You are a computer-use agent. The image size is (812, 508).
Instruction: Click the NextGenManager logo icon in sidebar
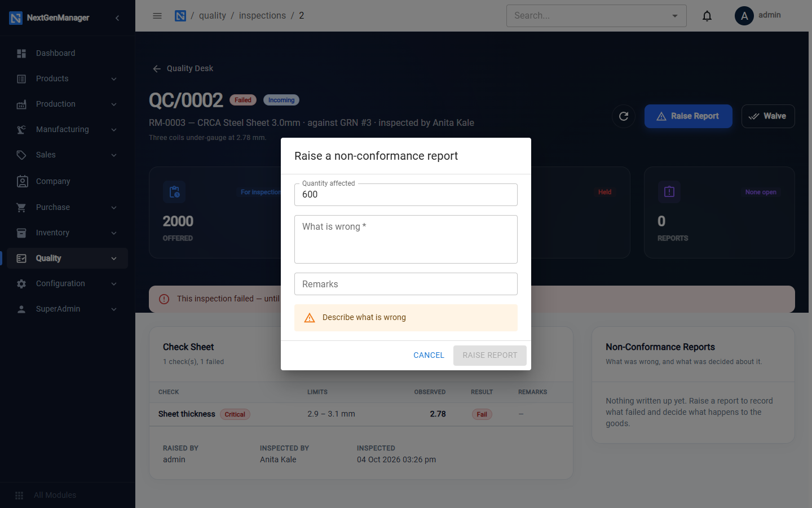[x=16, y=18]
